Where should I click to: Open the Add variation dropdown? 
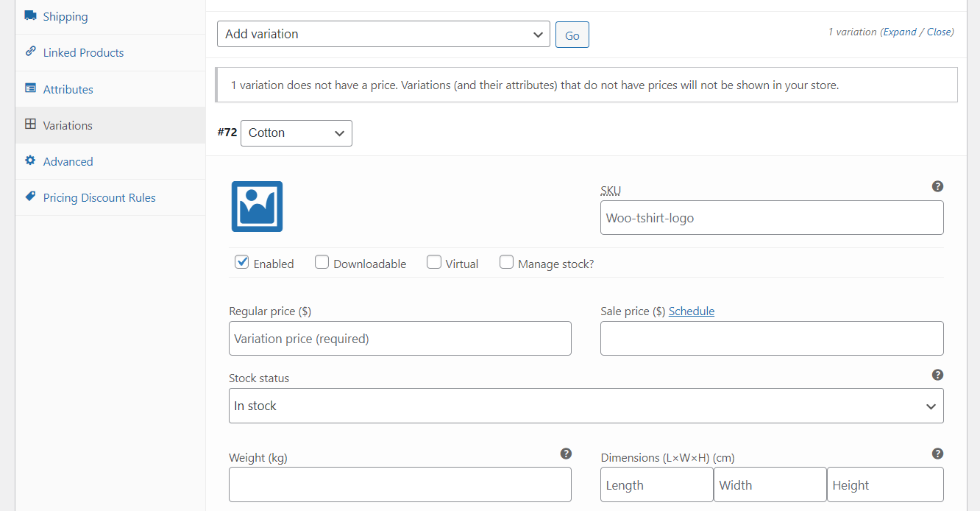pos(383,34)
